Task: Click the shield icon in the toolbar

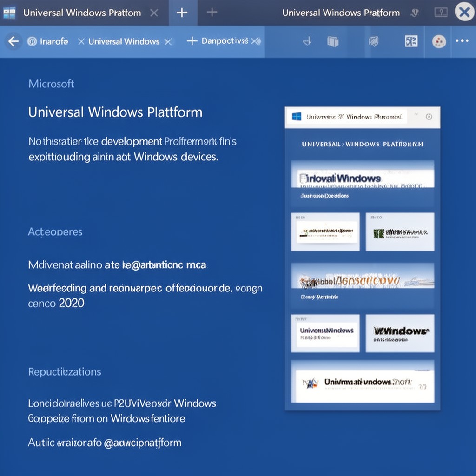Action: point(374,41)
